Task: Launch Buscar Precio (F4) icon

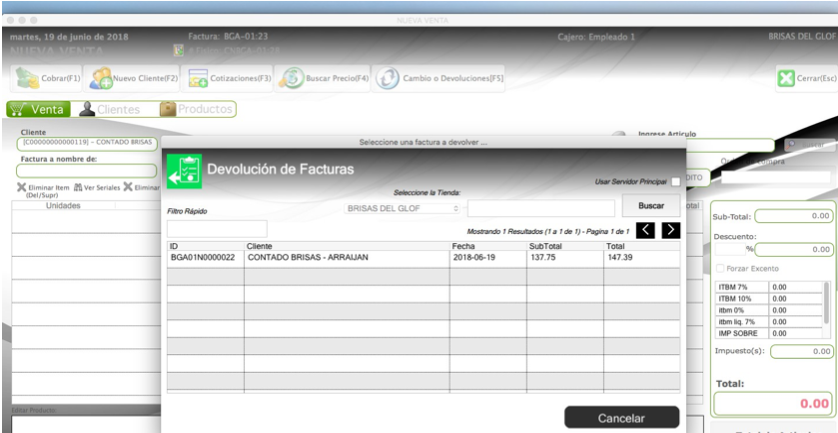Action: tap(291, 78)
